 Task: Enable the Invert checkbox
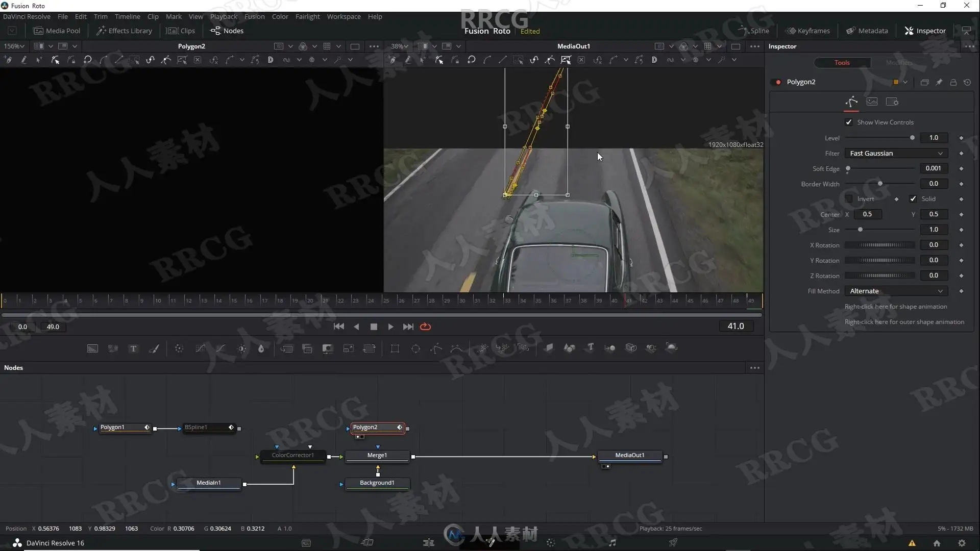849,199
